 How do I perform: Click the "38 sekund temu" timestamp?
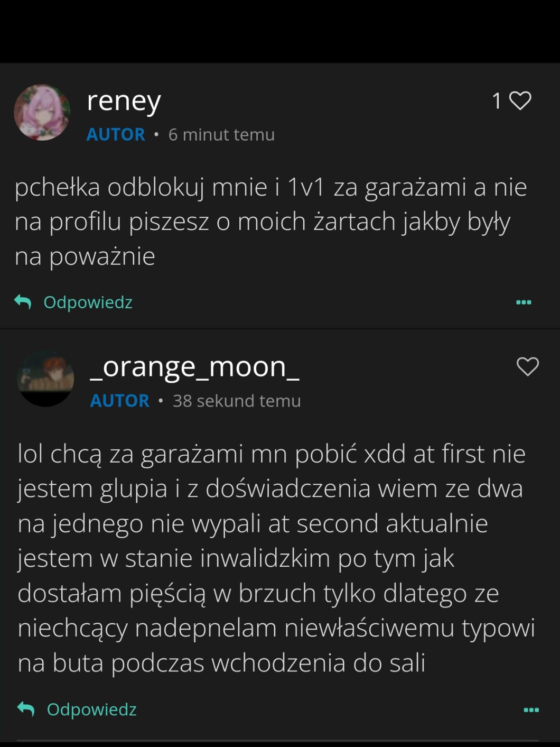[237, 401]
